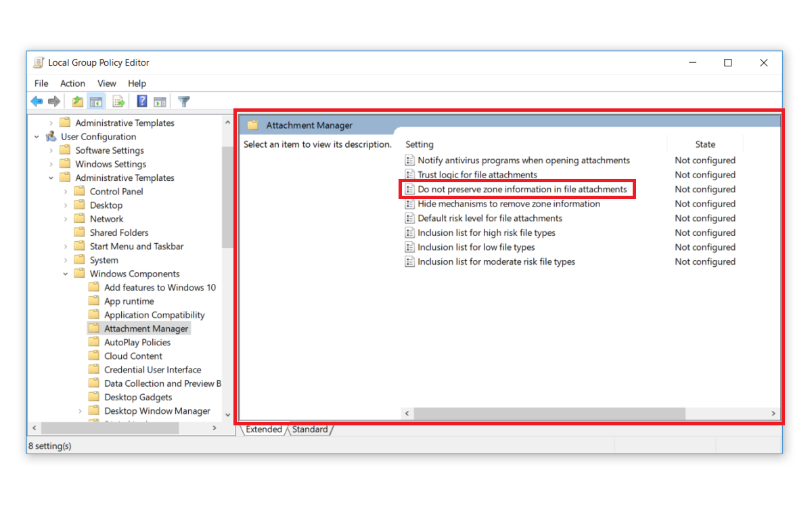
Task: Select Data Collection and Preview folder
Action: [162, 383]
